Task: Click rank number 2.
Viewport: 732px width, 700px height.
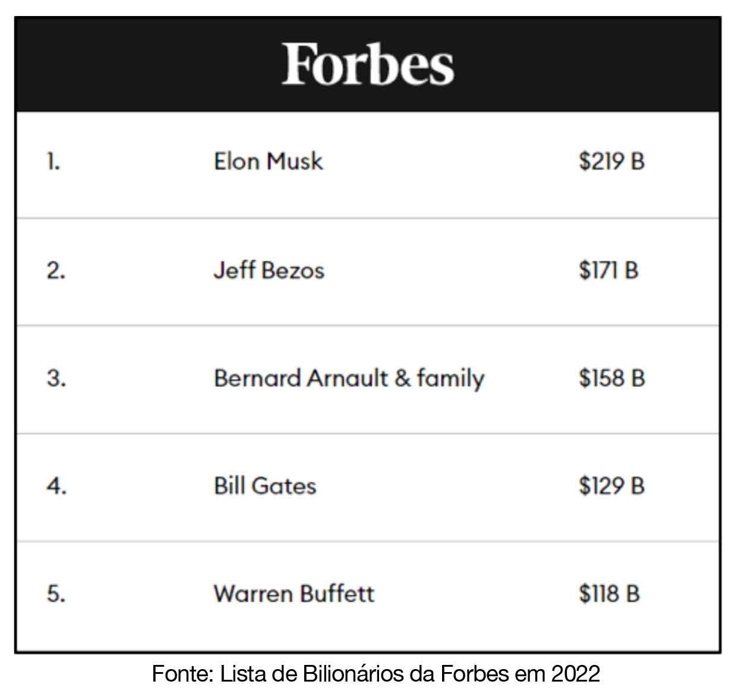Action: click(56, 270)
